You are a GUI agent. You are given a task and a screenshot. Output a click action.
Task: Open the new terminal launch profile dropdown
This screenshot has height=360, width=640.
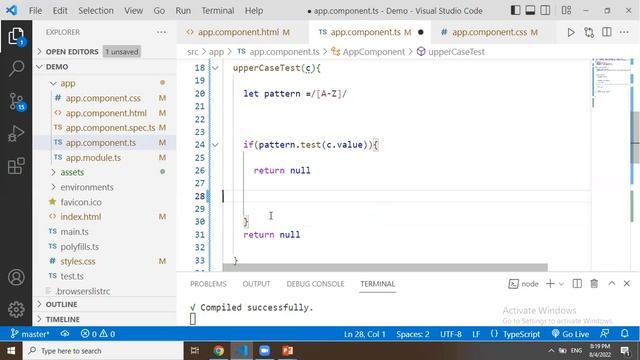click(561, 284)
